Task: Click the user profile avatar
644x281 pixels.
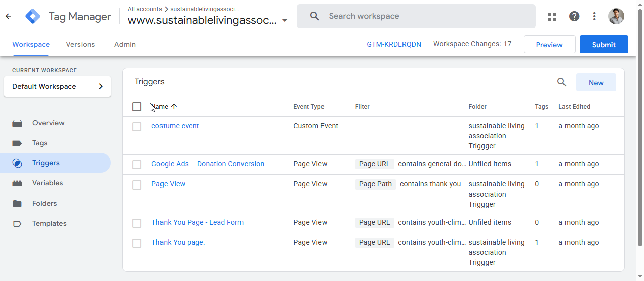Action: pos(616,16)
